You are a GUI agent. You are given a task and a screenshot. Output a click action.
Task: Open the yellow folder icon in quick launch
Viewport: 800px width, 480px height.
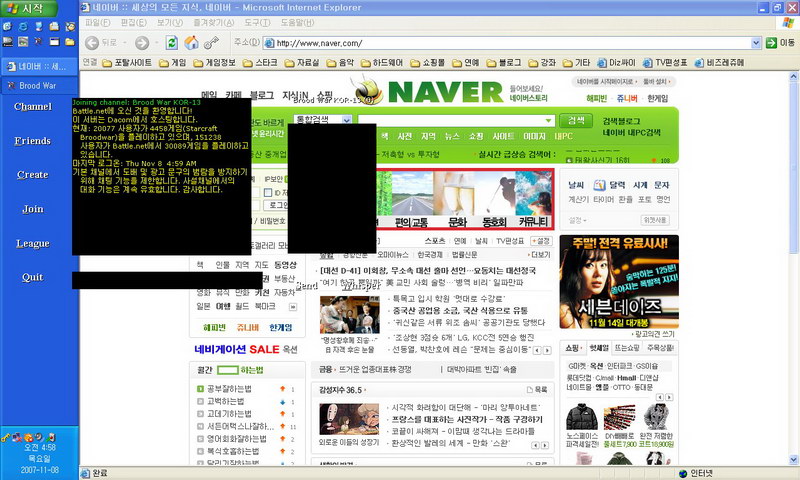point(70,41)
